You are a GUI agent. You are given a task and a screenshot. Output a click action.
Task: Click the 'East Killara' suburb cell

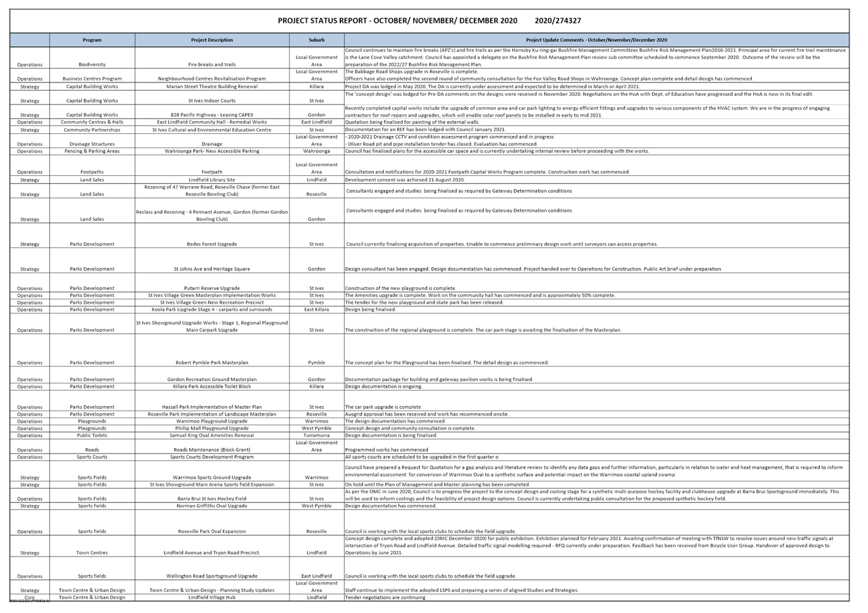316,310
